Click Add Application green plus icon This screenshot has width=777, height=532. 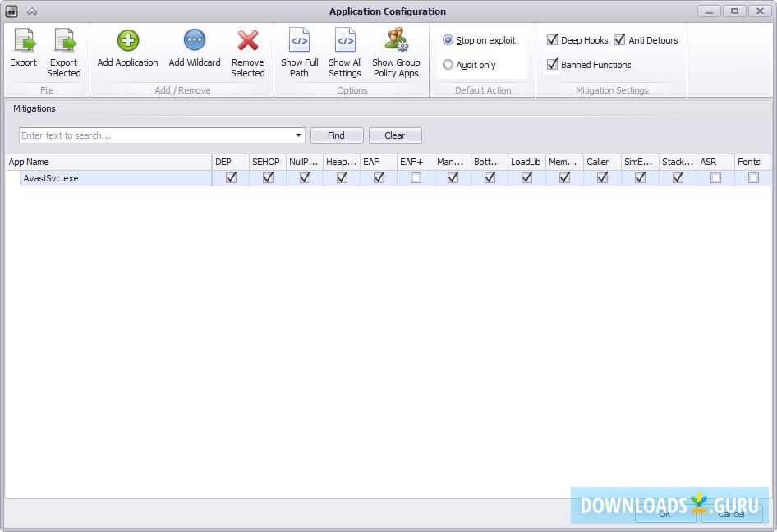click(127, 39)
